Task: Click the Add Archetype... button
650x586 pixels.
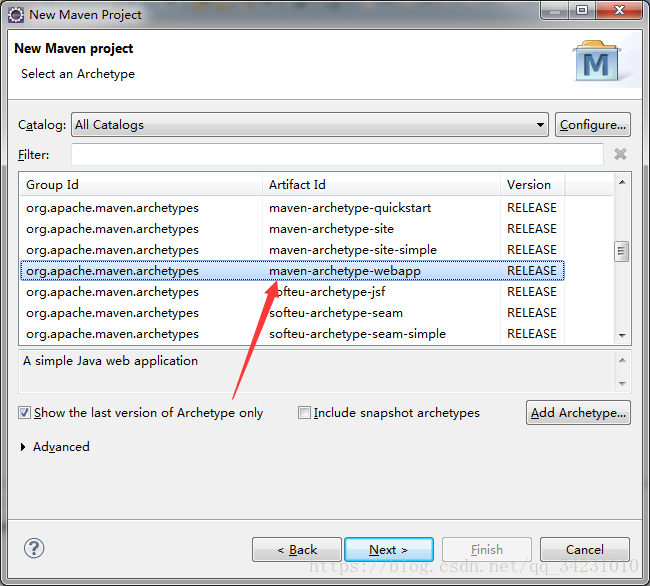Action: point(578,413)
